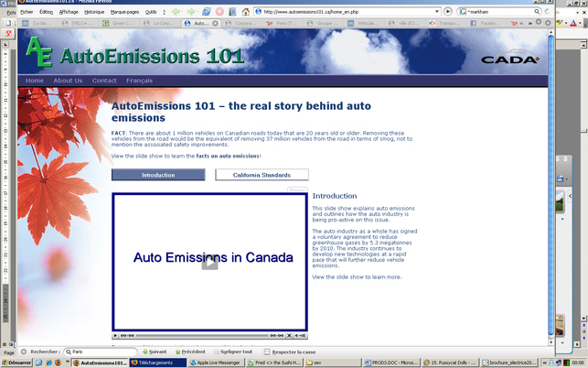Open the Démarrer start menu
Image resolution: width=588 pixels, height=368 pixels.
pyautogui.click(x=16, y=363)
